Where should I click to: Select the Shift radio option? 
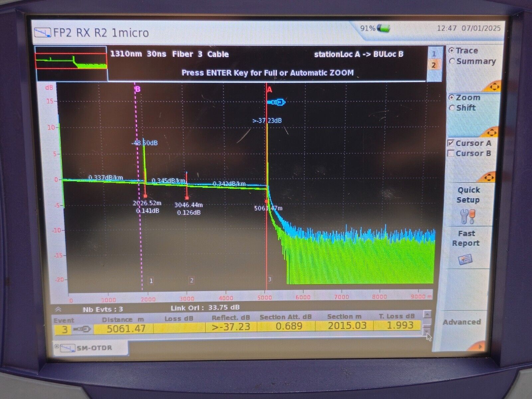[452, 108]
